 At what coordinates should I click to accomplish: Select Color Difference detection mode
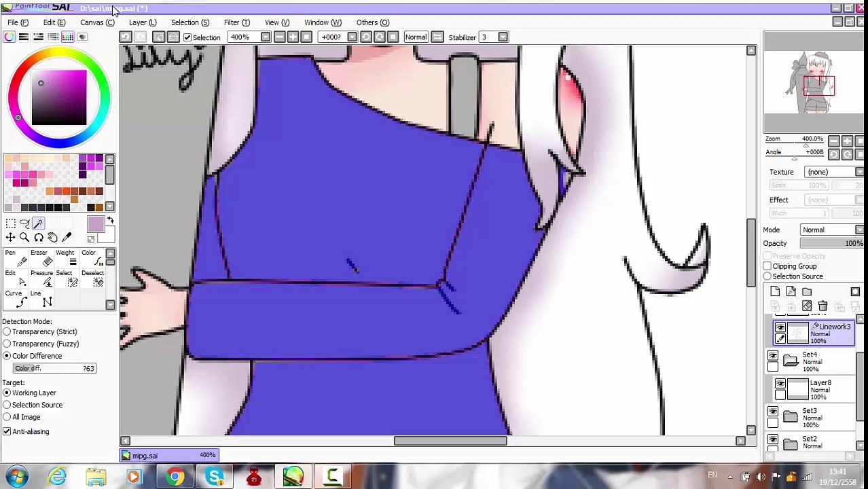7,356
